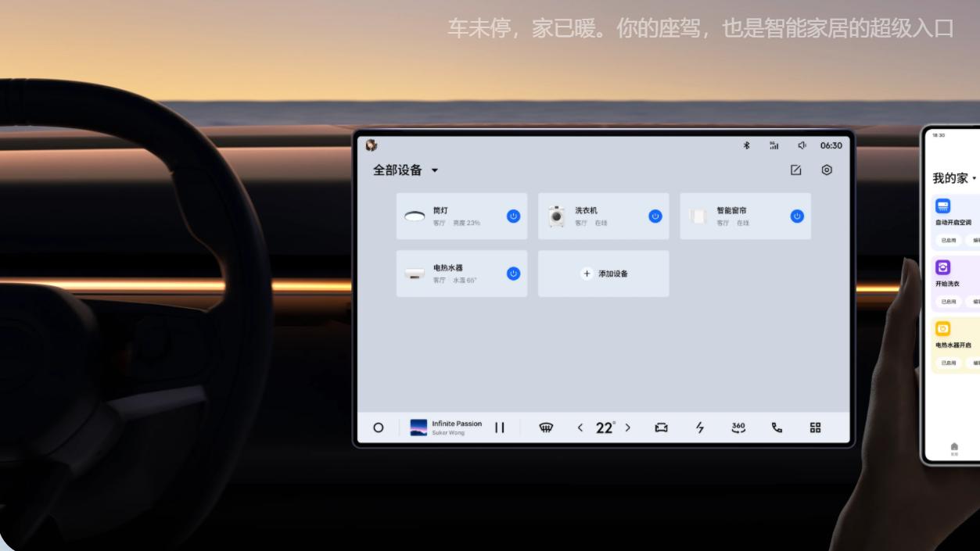
Task: Open the 我的家 dropdown on the phone
Action: (972, 177)
